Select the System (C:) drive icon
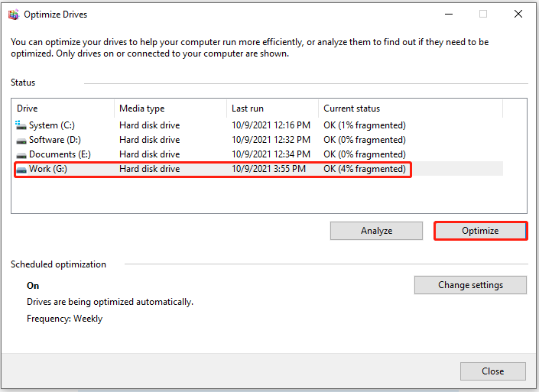The height and width of the screenshot is (392, 539). click(21, 125)
